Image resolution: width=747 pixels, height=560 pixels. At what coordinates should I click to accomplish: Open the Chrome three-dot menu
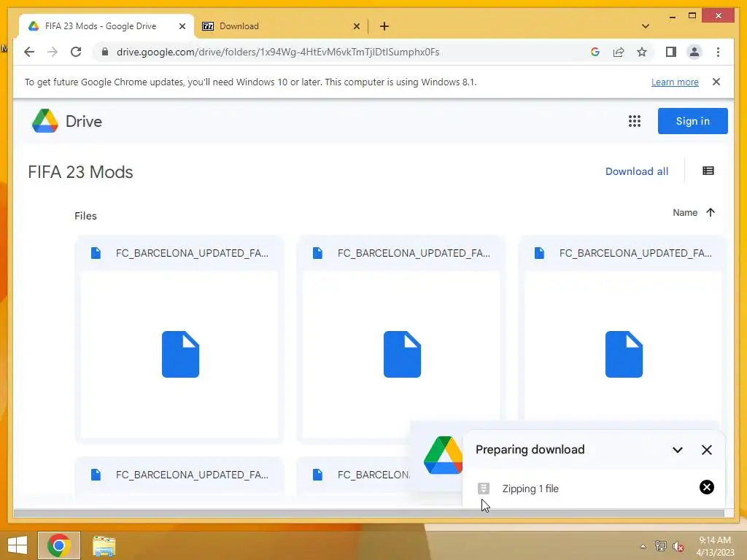coord(718,52)
